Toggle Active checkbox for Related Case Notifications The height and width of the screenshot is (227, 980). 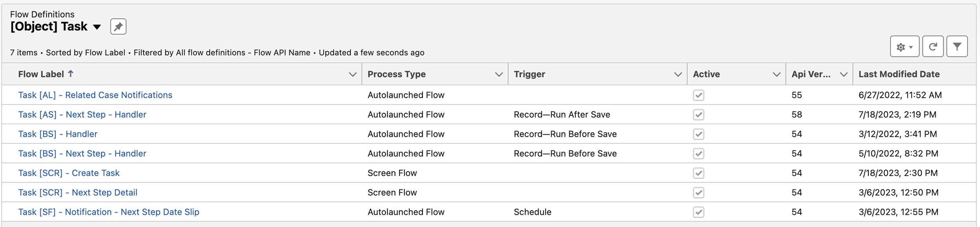pyautogui.click(x=699, y=95)
